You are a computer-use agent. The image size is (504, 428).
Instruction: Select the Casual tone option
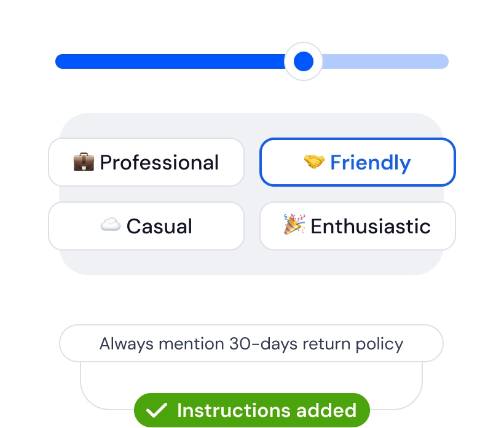[x=146, y=226]
